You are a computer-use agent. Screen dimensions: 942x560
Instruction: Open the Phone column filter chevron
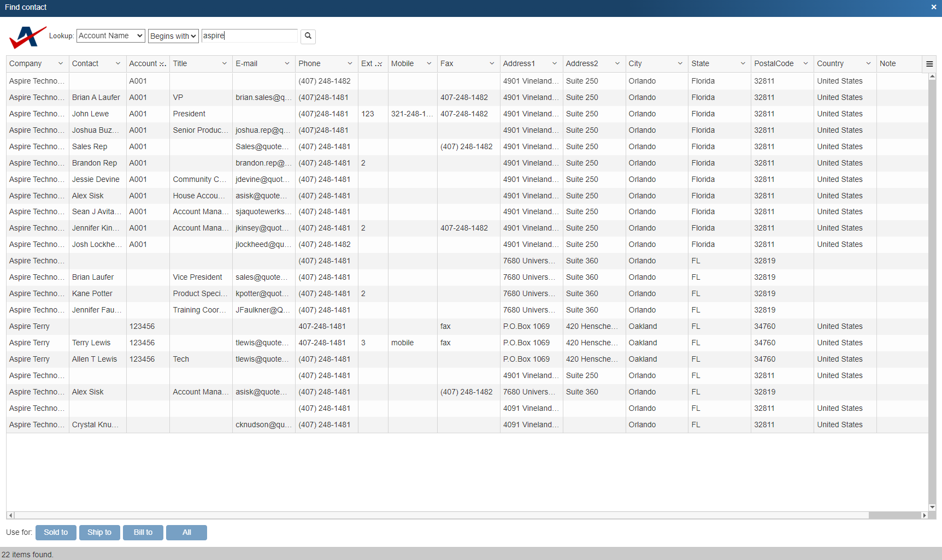point(350,64)
